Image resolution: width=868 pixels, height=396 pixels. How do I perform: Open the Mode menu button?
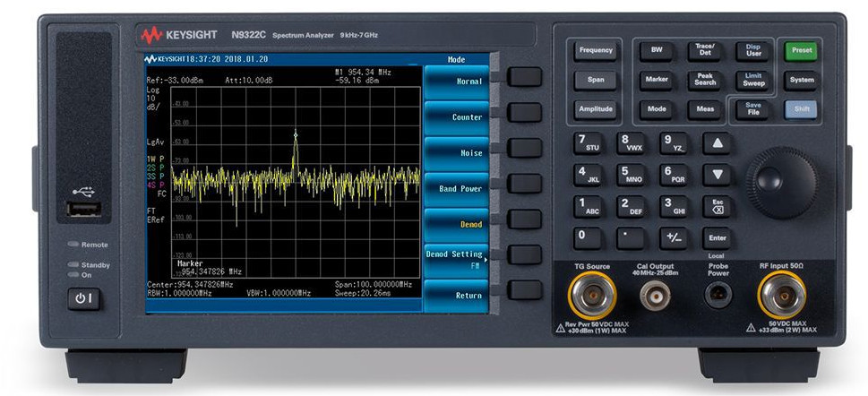(x=656, y=108)
